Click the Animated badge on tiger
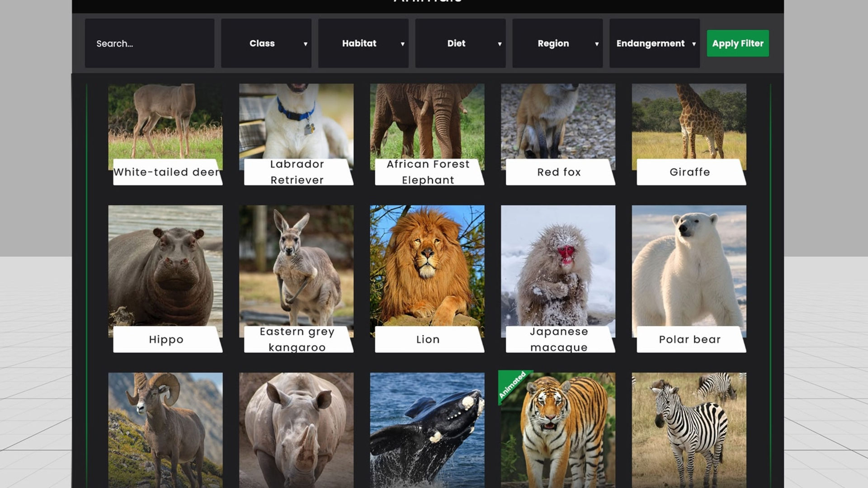This screenshot has height=488, width=868. click(513, 385)
